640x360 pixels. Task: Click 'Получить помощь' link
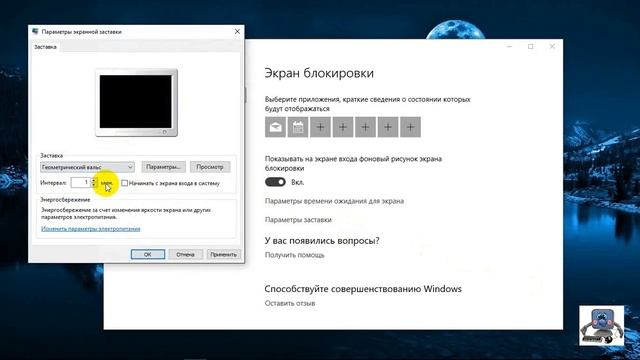click(x=294, y=255)
